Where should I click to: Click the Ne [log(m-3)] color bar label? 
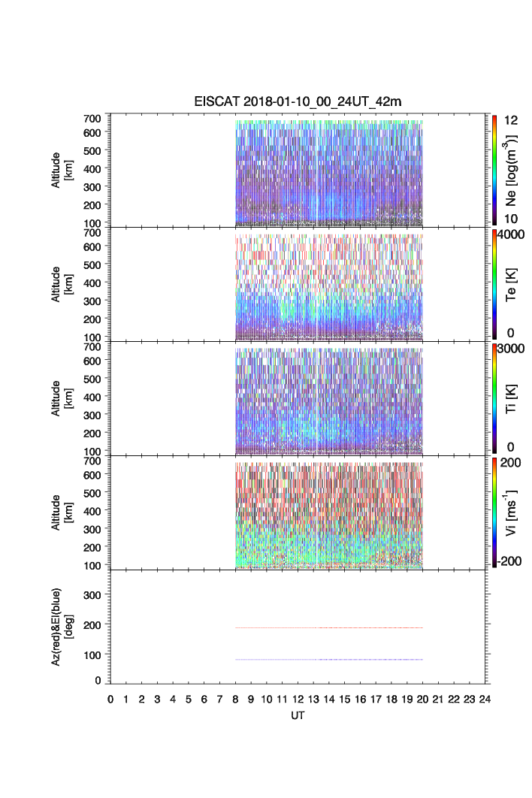[512, 170]
